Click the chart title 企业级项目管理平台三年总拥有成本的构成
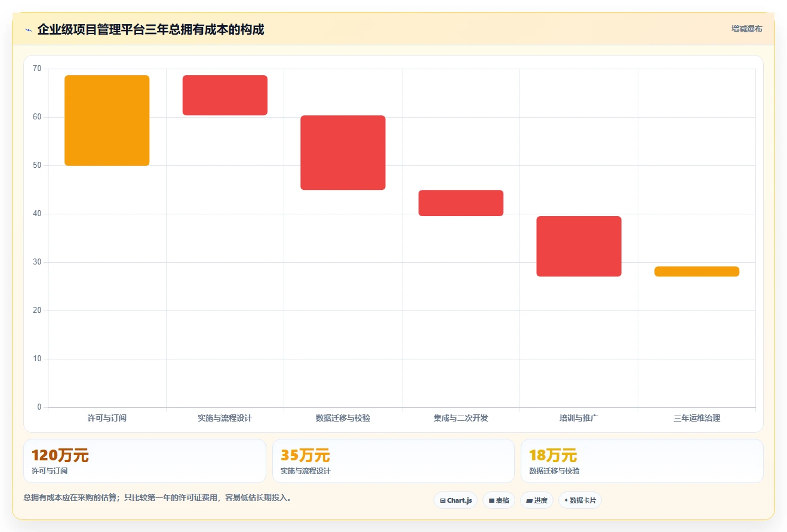 tap(150, 29)
